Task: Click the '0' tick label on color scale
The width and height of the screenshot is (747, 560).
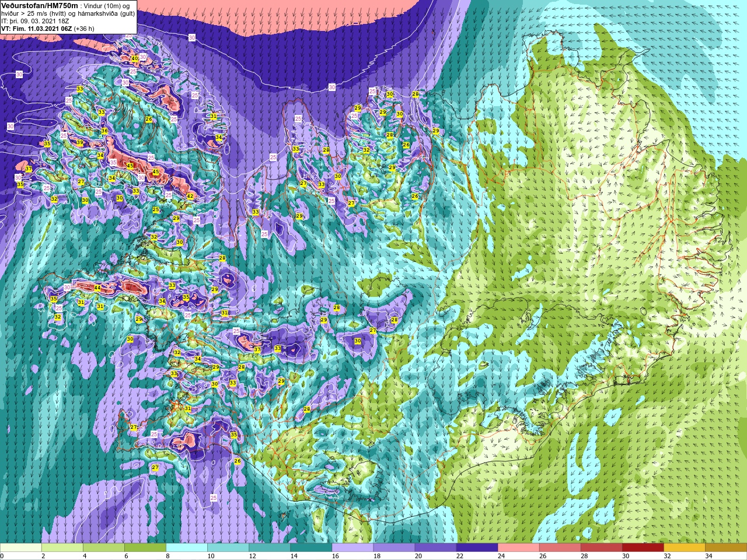Action: point(2,556)
